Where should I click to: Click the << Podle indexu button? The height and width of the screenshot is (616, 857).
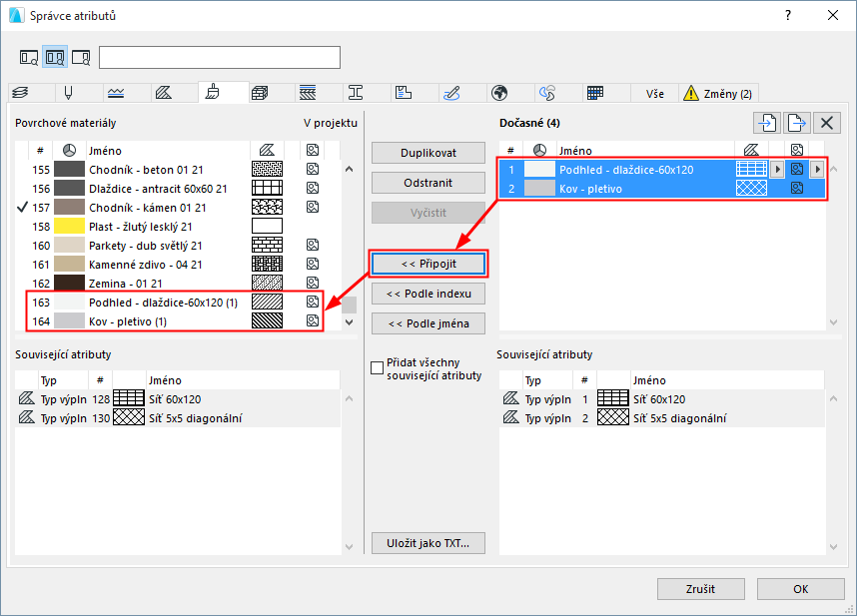(x=428, y=294)
